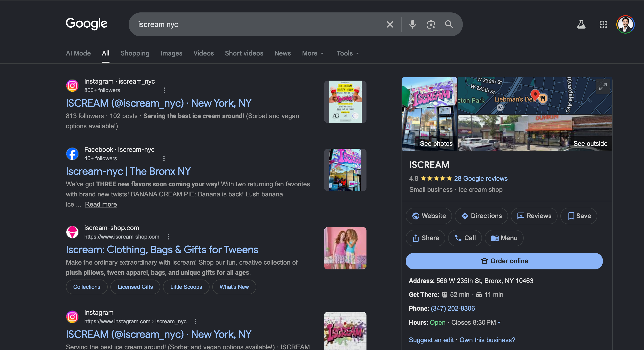Open the What's New sitelink chip
Viewport: 644px width, 350px height.
tap(234, 287)
